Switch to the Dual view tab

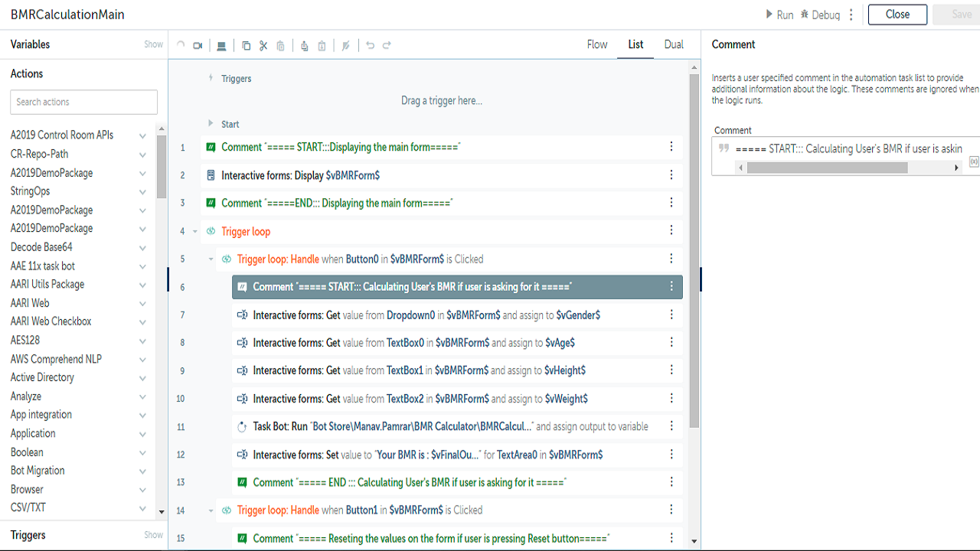pyautogui.click(x=674, y=44)
